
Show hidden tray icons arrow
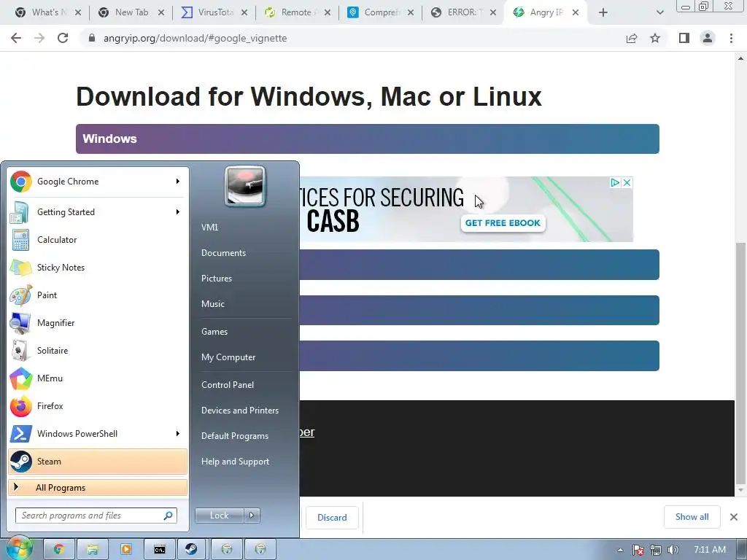tap(620, 550)
